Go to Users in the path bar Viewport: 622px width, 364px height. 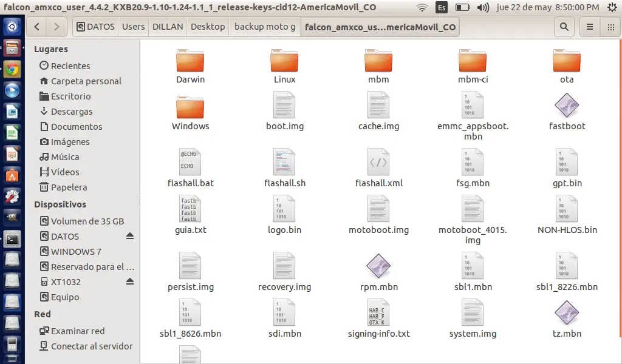pos(133,27)
